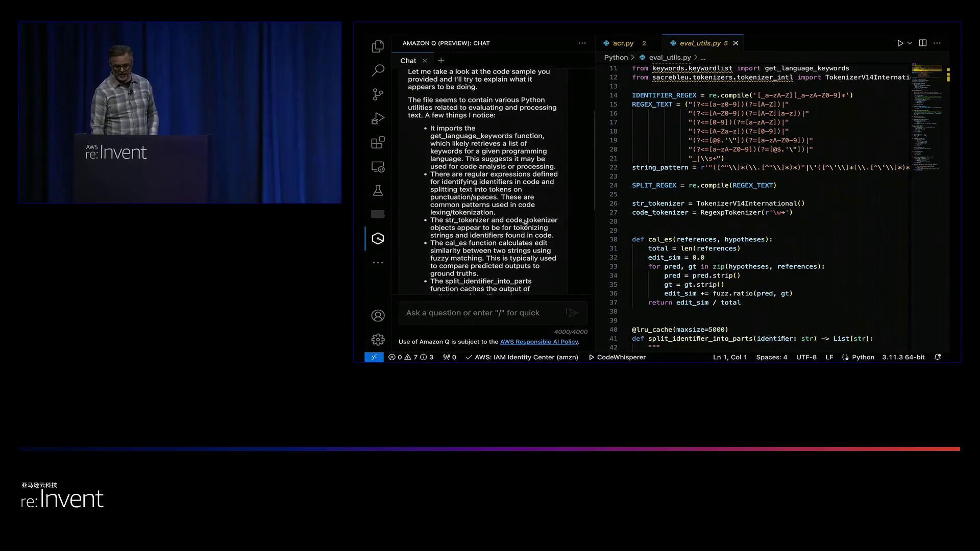This screenshot has height=551, width=980.
Task: Open Run and Debug view
Action: point(378,118)
